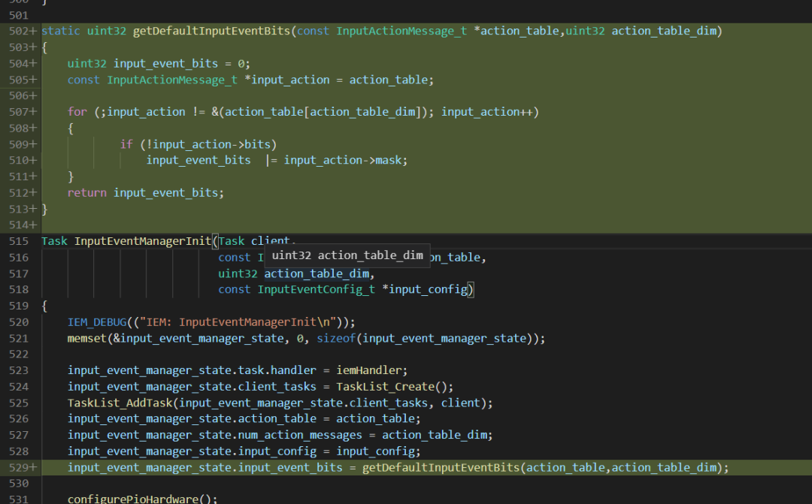Viewport: 812px width, 504px height.
Task: Click the uint32 action_table_dim hover tooltip
Action: [x=347, y=255]
